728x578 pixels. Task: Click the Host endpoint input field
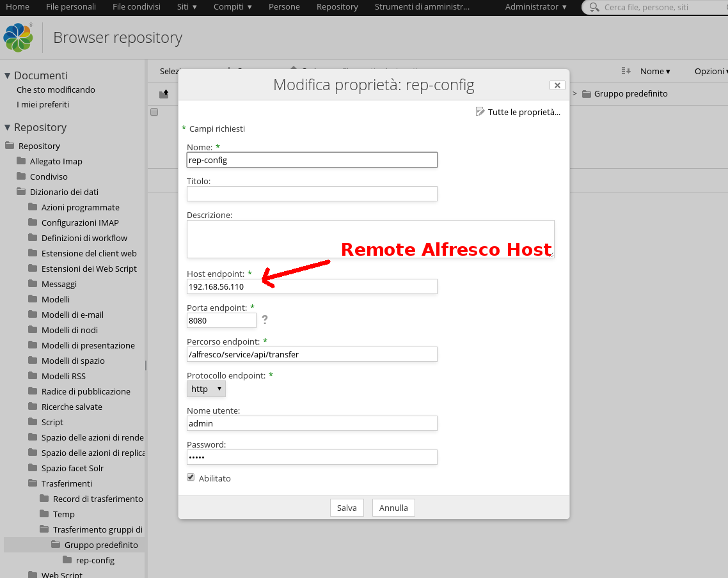[x=312, y=286]
